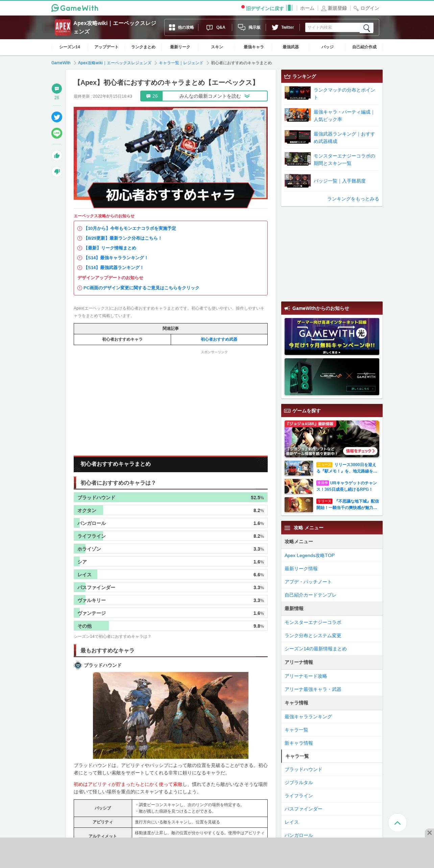
Task: Close the bottom ad banner
Action: click(x=429, y=833)
